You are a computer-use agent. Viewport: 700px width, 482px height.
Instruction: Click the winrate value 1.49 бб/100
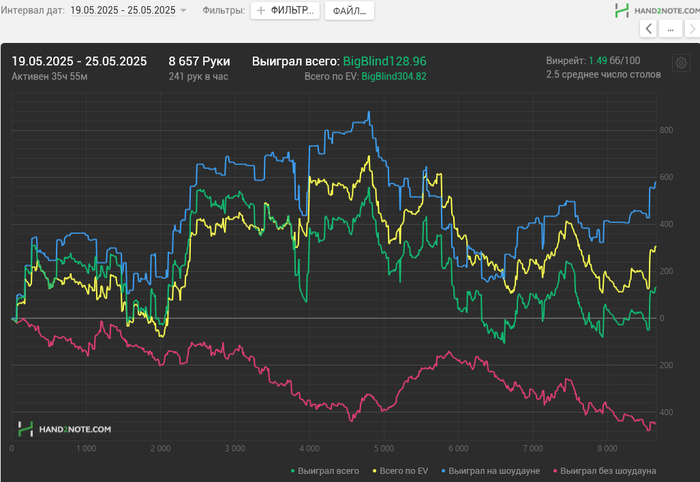click(x=614, y=60)
